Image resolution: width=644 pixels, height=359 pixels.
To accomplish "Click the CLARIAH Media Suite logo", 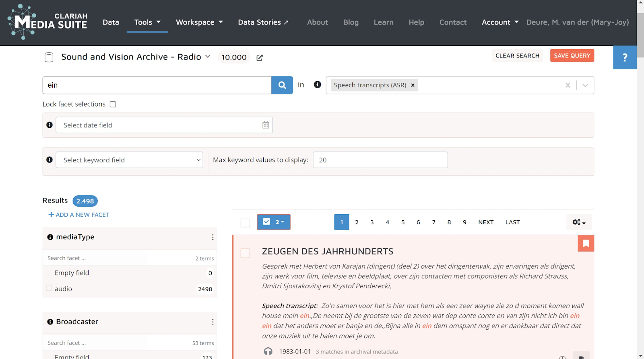I will pos(47,22).
